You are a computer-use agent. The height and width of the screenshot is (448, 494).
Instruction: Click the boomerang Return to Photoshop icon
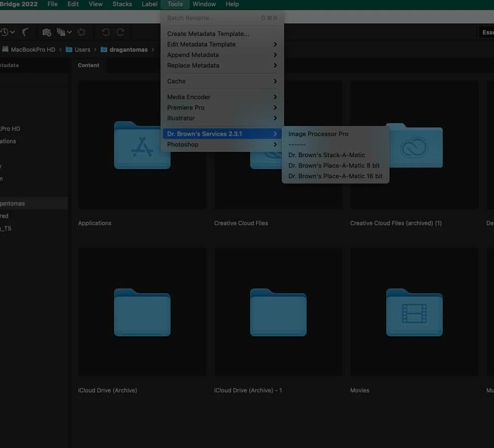tap(25, 32)
